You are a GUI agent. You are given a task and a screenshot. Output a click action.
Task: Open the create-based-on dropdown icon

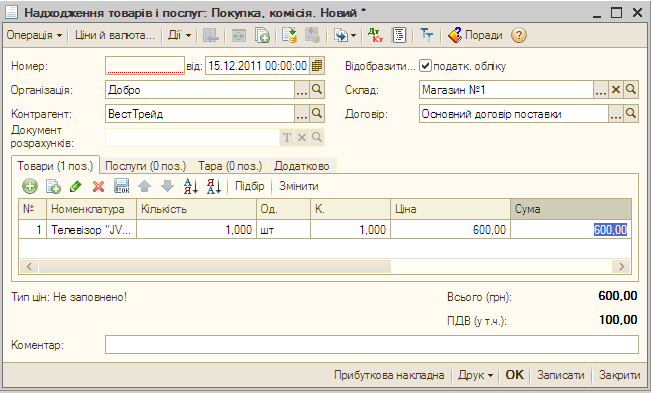coord(345,35)
